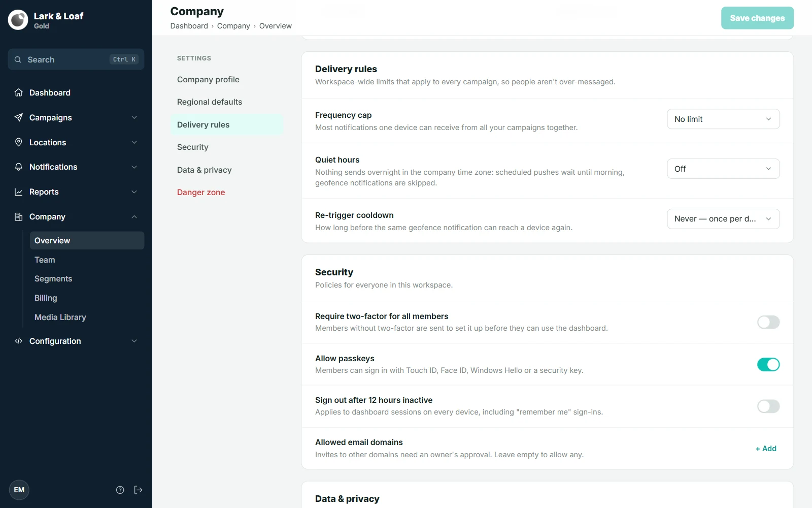
Task: Click the Notifications bell icon
Action: [x=19, y=167]
